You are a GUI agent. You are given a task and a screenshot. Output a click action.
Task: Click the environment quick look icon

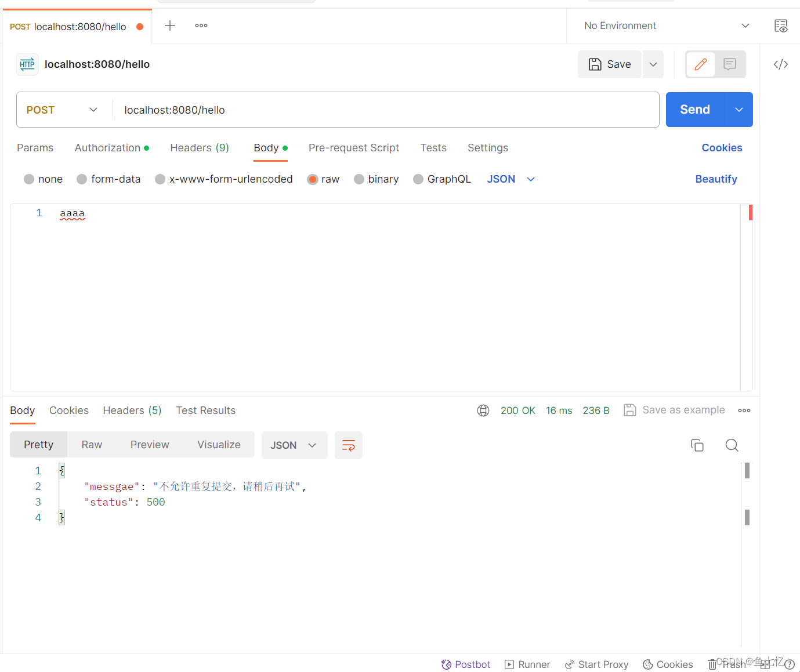click(x=781, y=26)
